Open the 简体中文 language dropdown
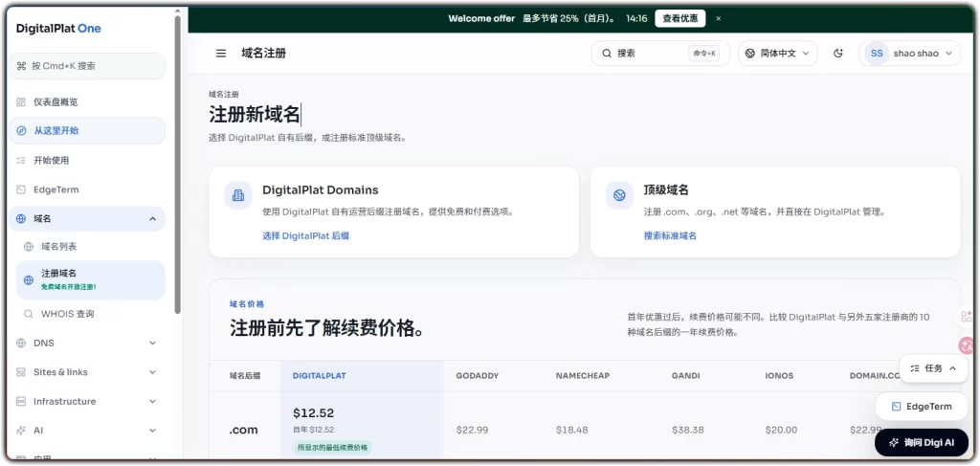Image resolution: width=980 pixels, height=466 pixels. [x=777, y=54]
